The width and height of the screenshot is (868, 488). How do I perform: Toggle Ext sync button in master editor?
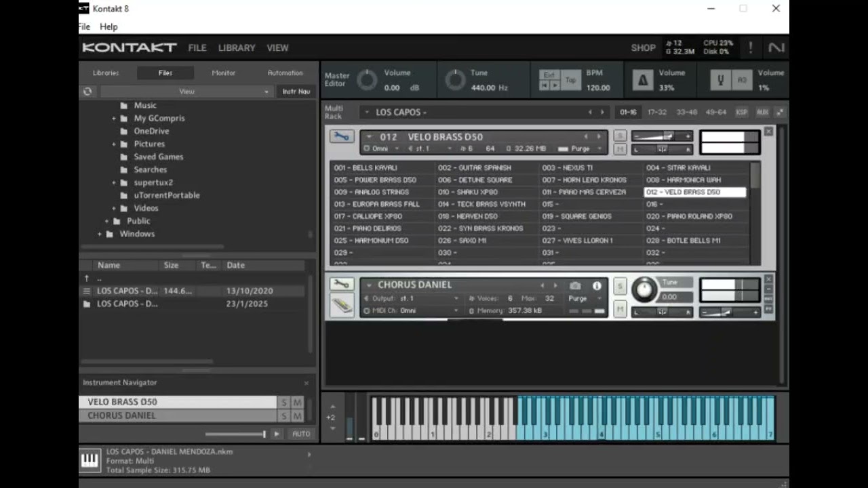[x=549, y=75]
